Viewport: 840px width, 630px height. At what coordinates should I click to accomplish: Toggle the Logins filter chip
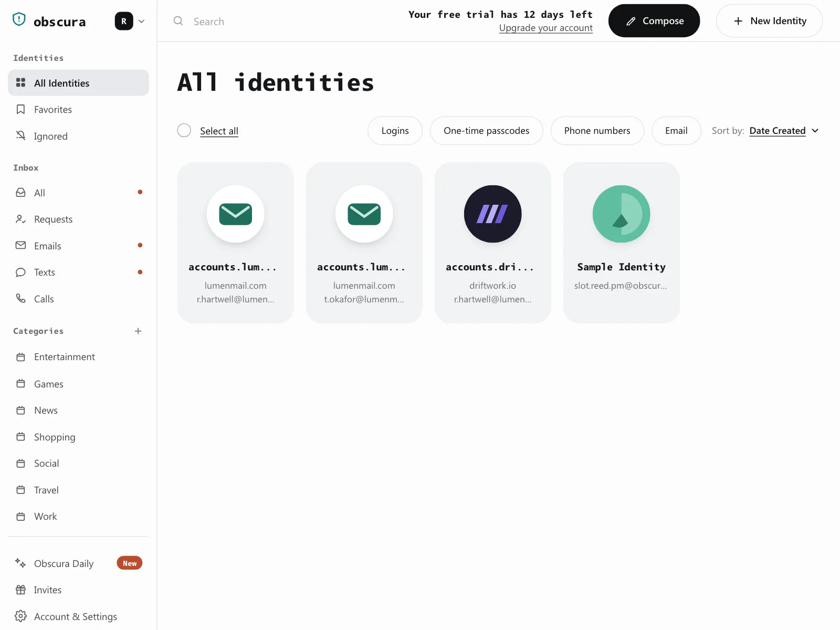point(395,131)
